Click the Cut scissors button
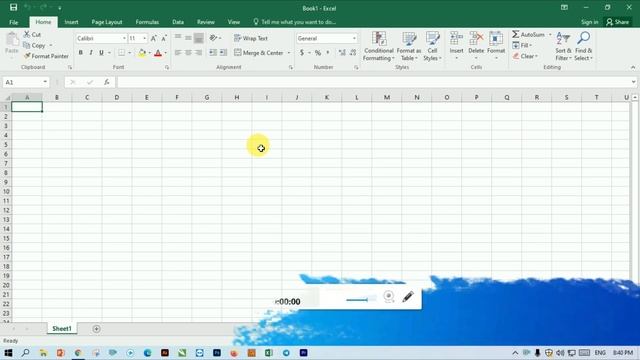 (x=32, y=35)
